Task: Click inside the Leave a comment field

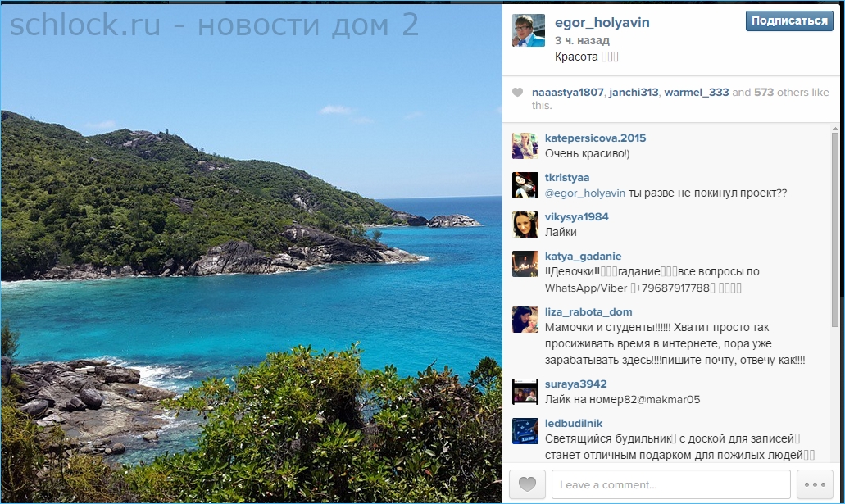Action: 671,484
